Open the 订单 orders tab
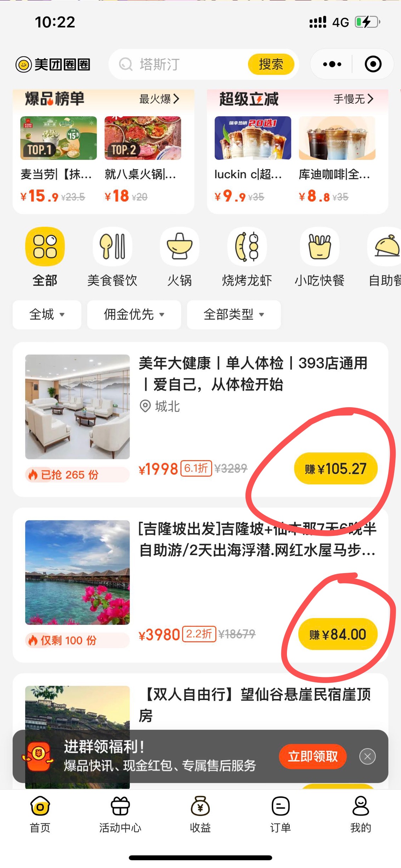401x868 pixels. click(x=281, y=814)
